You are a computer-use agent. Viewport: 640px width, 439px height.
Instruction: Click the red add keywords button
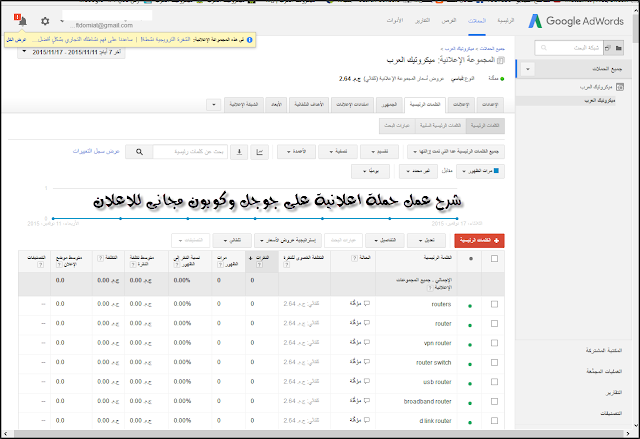[479, 241]
